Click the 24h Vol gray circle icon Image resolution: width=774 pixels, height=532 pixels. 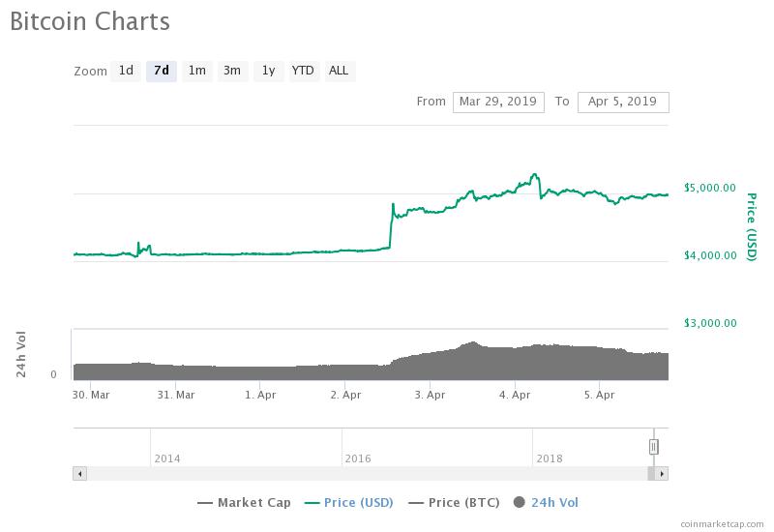coord(520,502)
